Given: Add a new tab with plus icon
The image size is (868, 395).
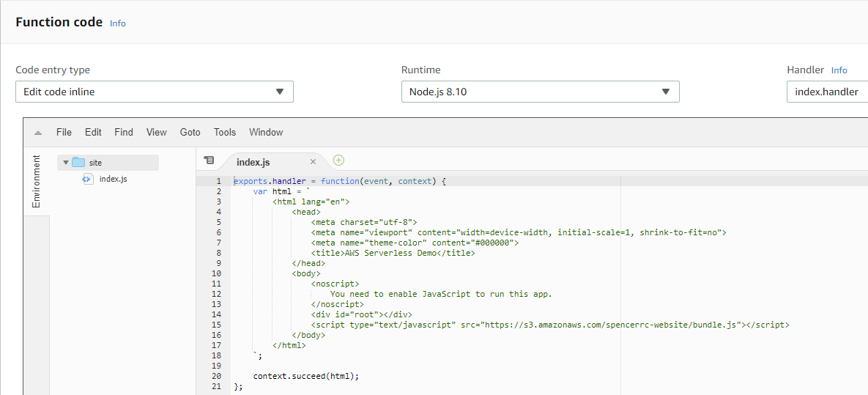Looking at the screenshot, I should 339,160.
